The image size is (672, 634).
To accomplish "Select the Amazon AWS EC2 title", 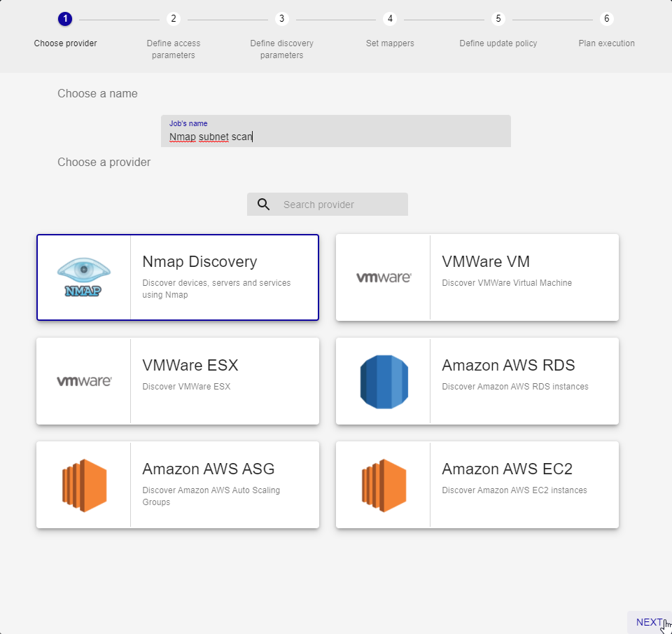I will (x=507, y=469).
